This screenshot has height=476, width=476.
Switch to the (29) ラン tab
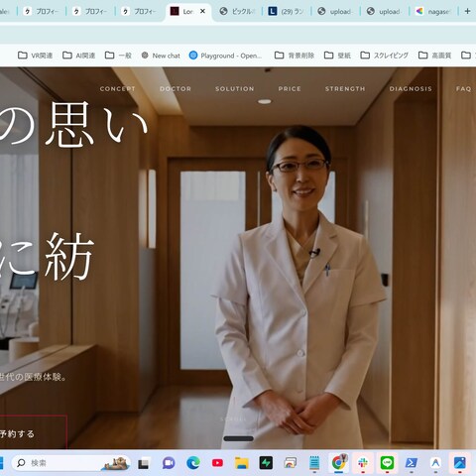287,12
